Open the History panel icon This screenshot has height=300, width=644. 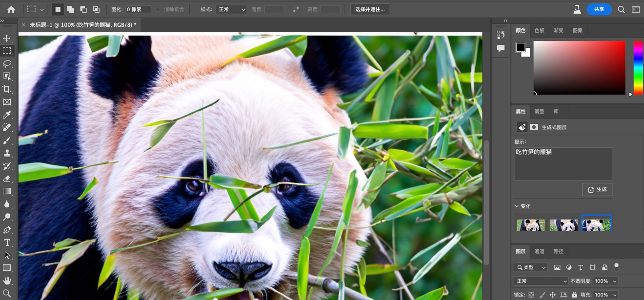(501, 35)
